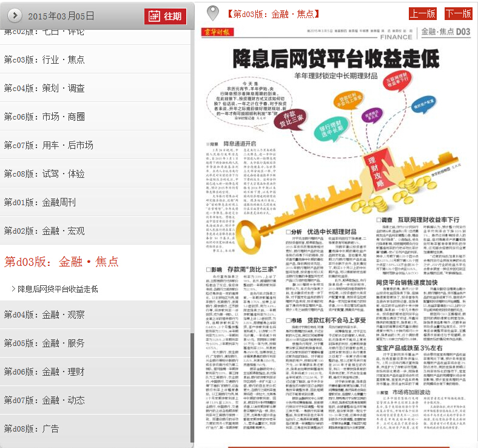Go to the previous page 上一版
The width and height of the screenshot is (478, 448).
coord(423,14)
